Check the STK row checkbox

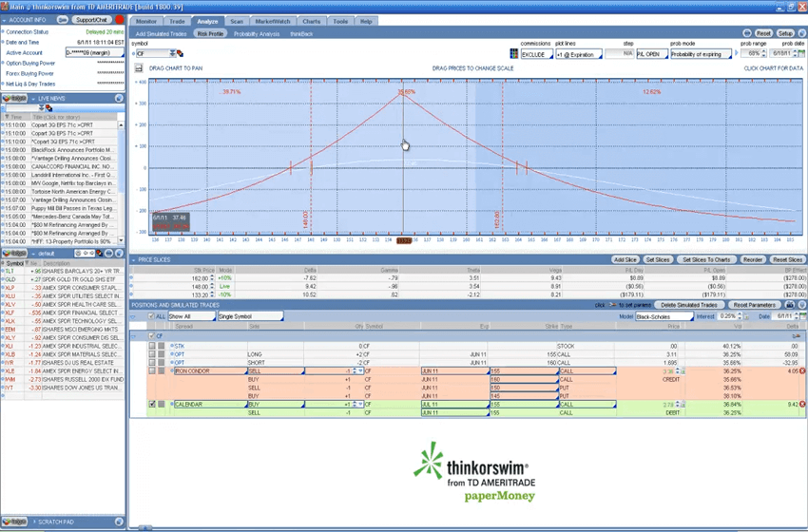point(152,346)
